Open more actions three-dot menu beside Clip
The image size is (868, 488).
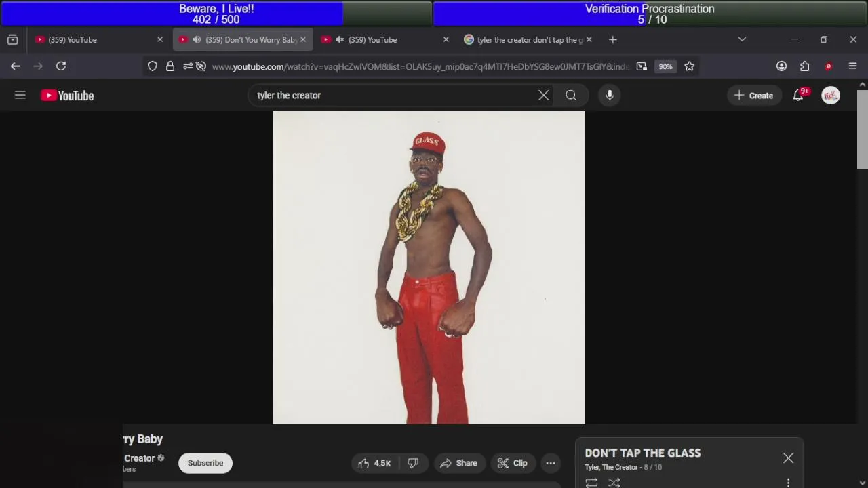click(551, 463)
